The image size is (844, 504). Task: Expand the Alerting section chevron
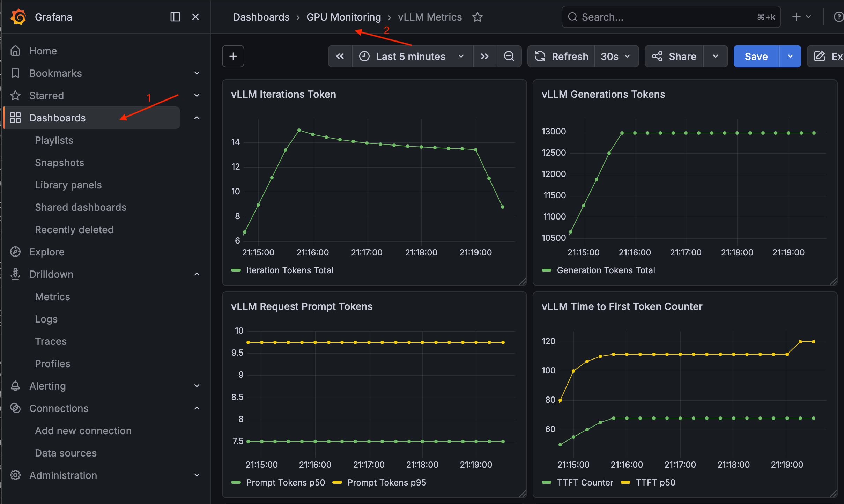coord(197,386)
